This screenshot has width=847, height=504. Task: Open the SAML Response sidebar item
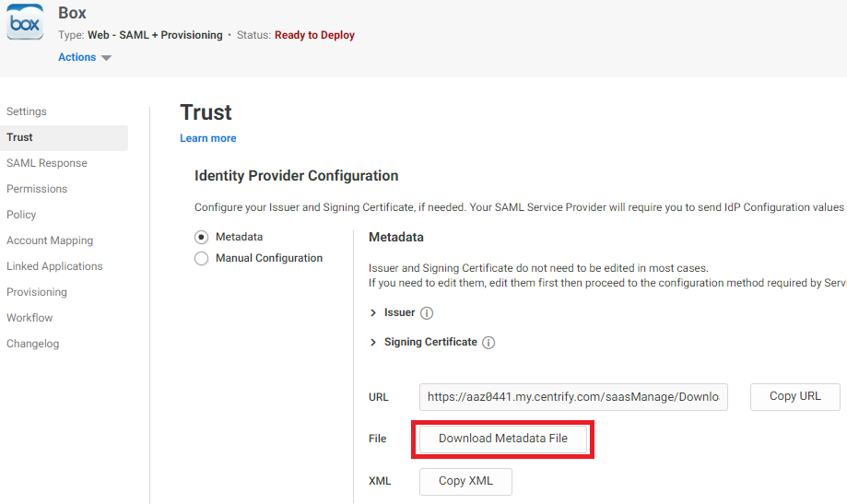pyautogui.click(x=46, y=163)
